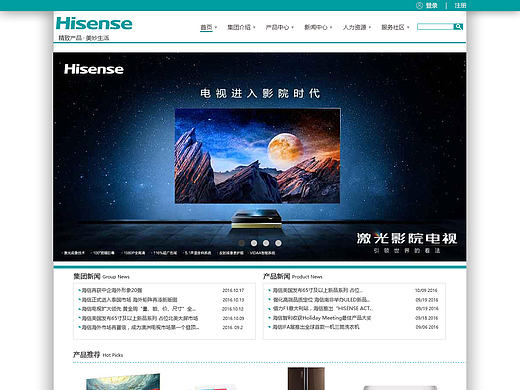Click the teal Hisense logo in header

tap(94, 23)
